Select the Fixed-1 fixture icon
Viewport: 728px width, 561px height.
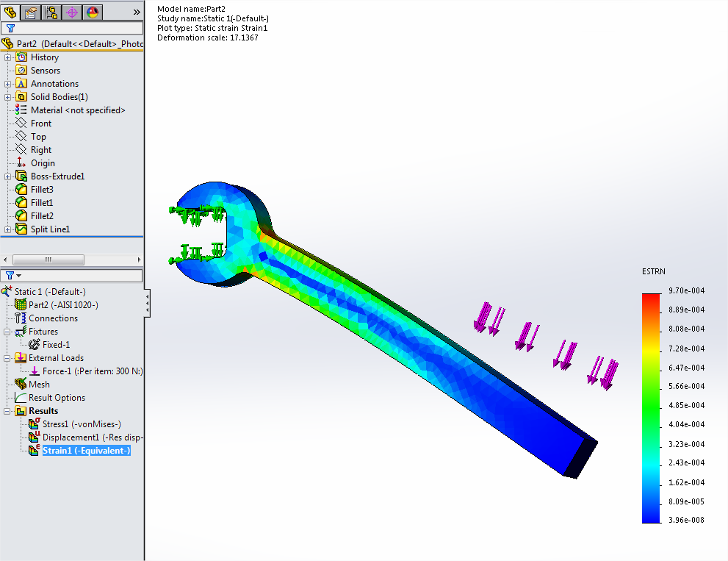(34, 345)
